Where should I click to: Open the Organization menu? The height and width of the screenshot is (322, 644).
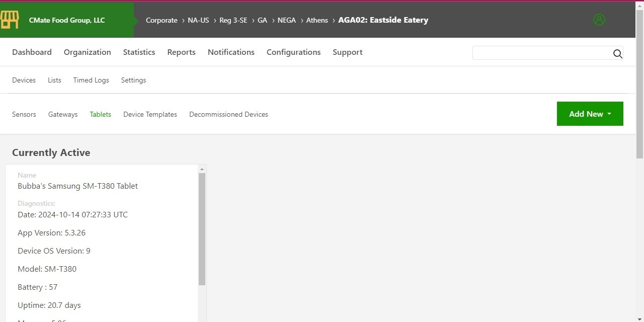pos(87,52)
